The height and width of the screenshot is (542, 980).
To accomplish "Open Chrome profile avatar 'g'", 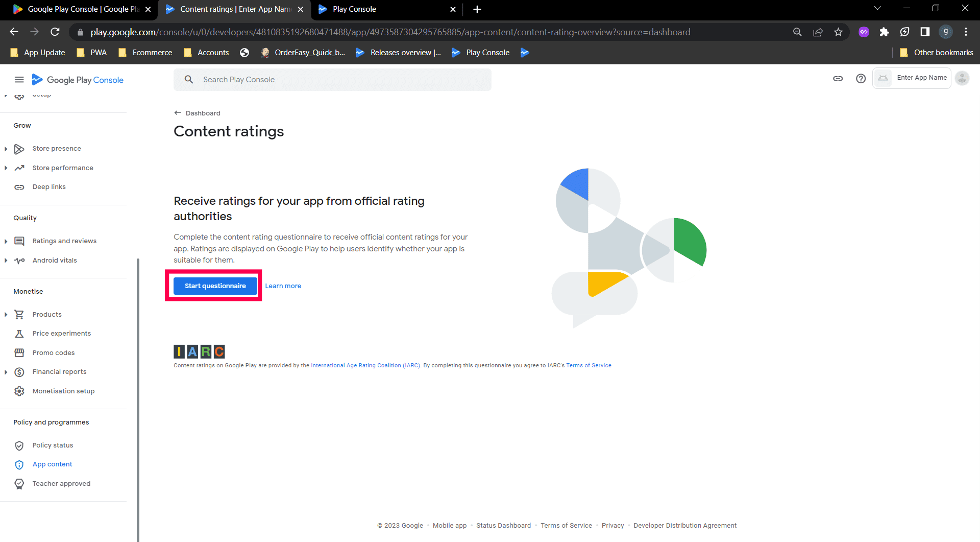I will pos(945,32).
